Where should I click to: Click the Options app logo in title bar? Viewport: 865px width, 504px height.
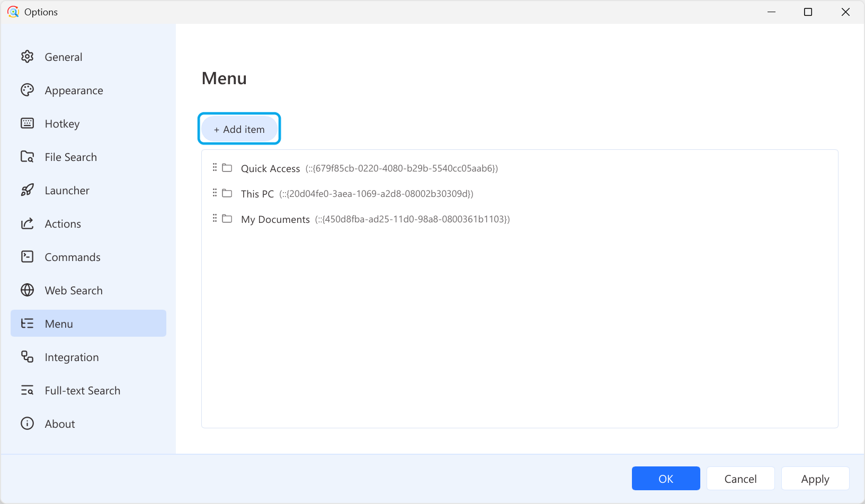point(13,12)
